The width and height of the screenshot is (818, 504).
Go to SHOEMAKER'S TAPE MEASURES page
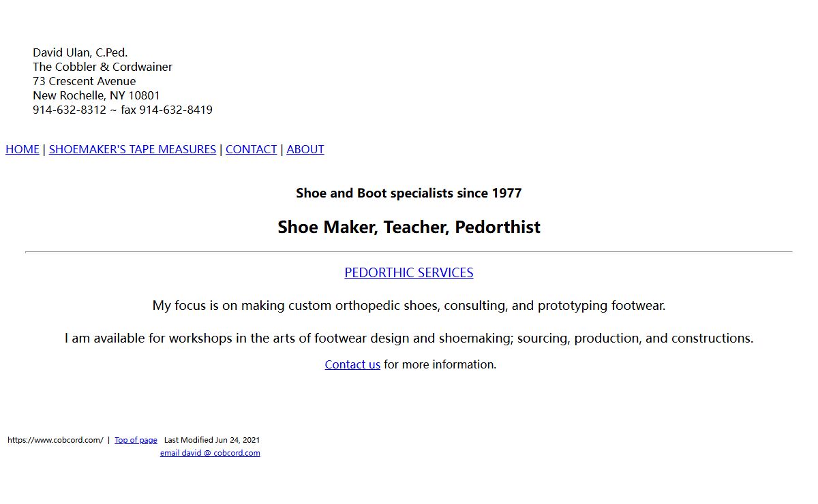[x=132, y=149]
